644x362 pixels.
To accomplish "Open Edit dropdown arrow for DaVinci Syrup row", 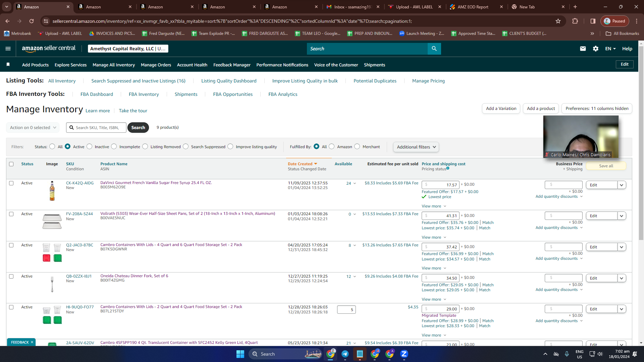I will click(x=622, y=185).
